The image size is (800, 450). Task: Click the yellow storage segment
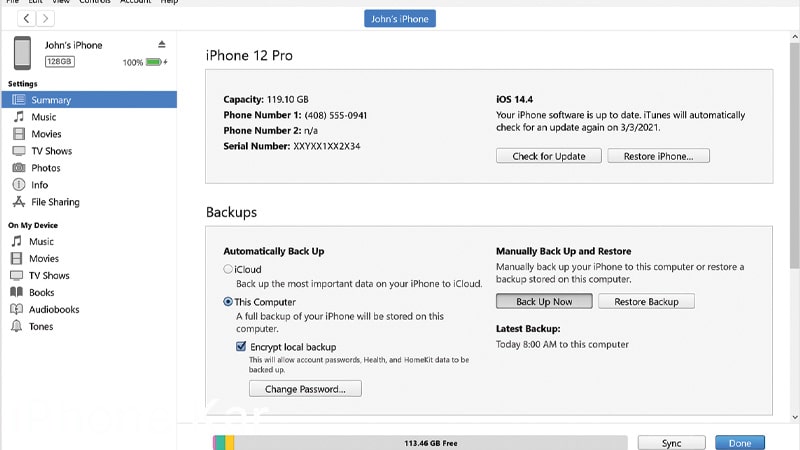pos(230,442)
